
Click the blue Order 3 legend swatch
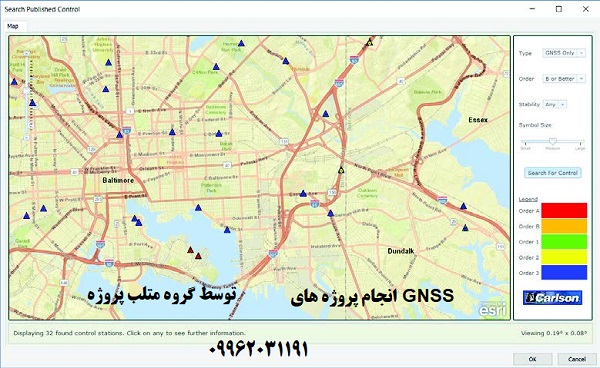pyautogui.click(x=564, y=273)
